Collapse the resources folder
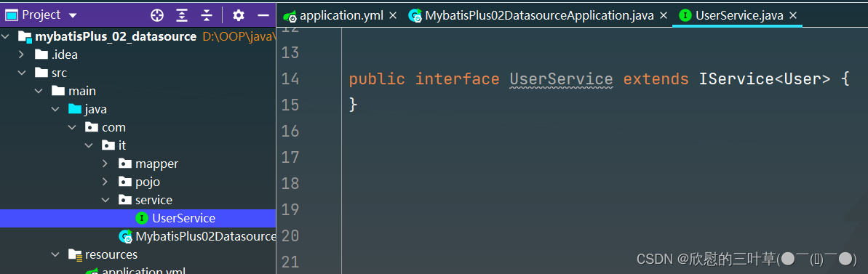Image resolution: width=868 pixels, height=274 pixels. (x=55, y=254)
